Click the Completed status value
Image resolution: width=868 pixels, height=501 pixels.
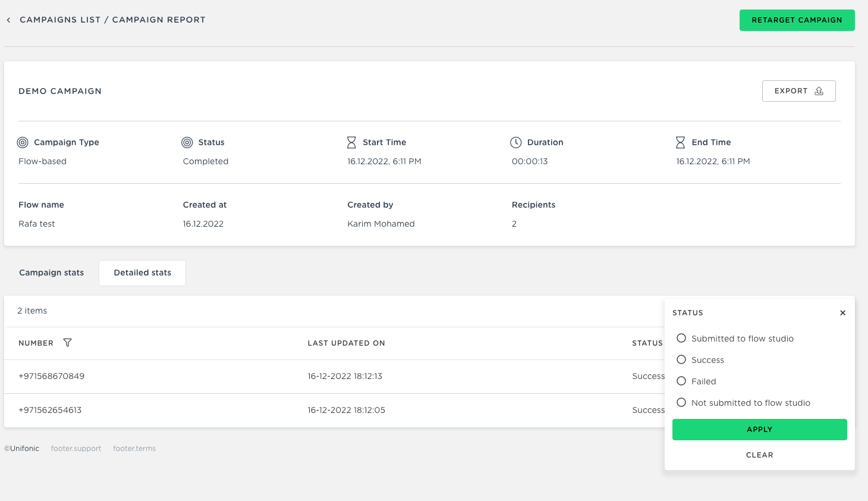click(x=206, y=162)
